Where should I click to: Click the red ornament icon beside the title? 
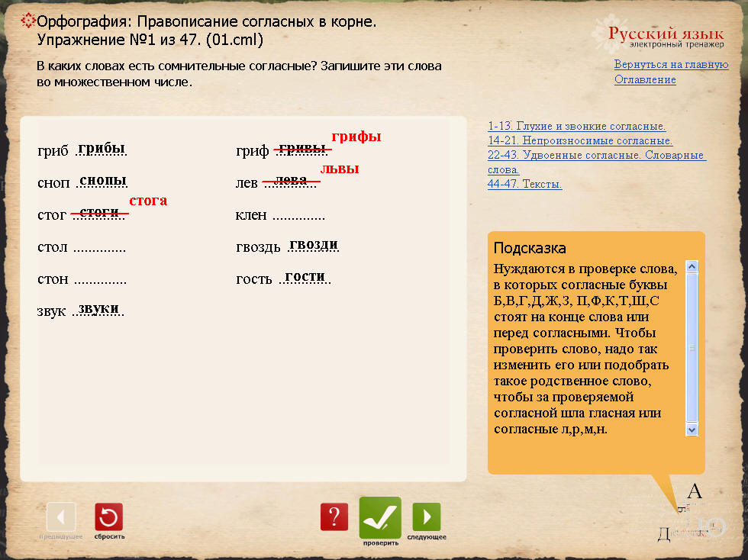27,21
